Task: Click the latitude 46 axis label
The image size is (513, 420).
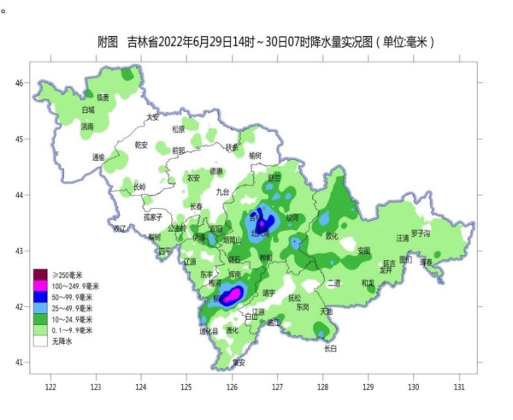Action: pyautogui.click(x=18, y=83)
